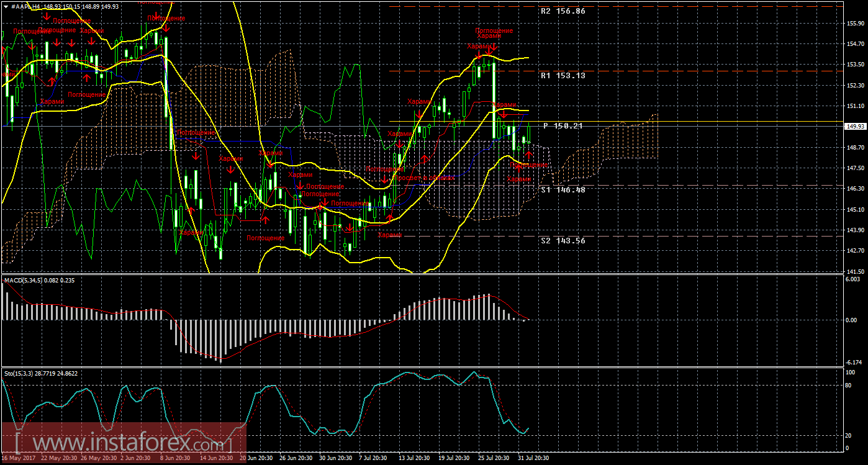Click the 16 May 2017 date label

[x=18, y=458]
